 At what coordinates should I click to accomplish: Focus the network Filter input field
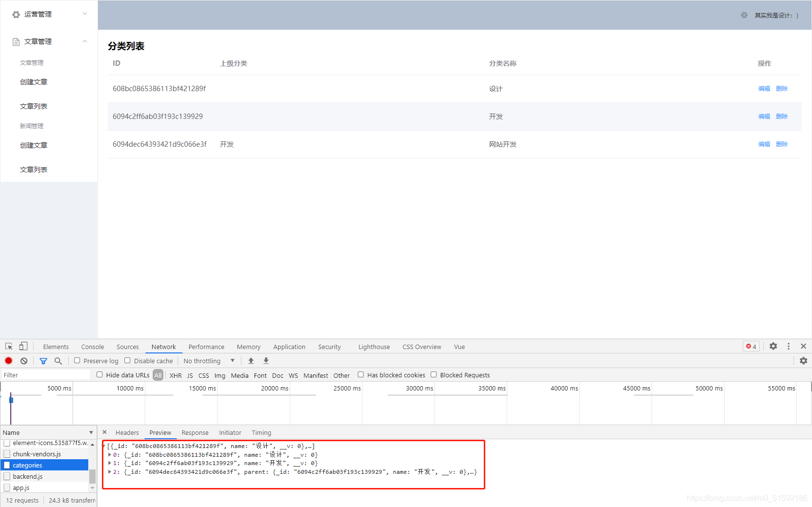point(45,375)
